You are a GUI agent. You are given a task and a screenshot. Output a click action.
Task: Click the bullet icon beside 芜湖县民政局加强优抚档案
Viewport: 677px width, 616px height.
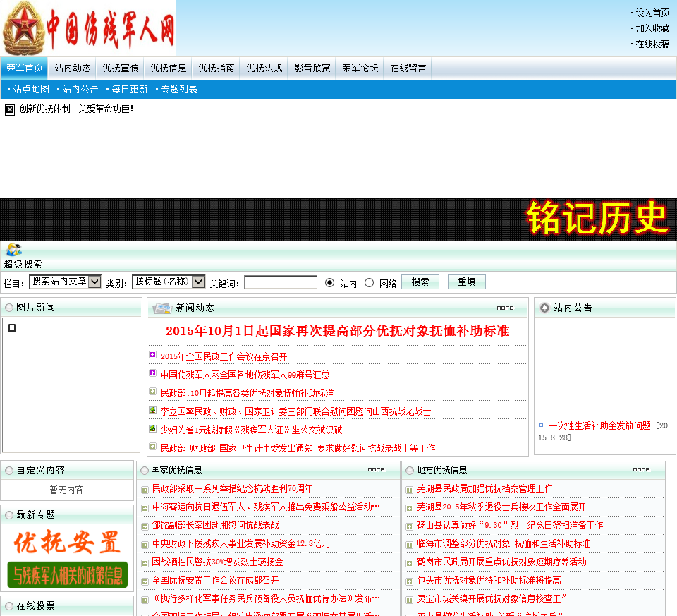[409, 490]
